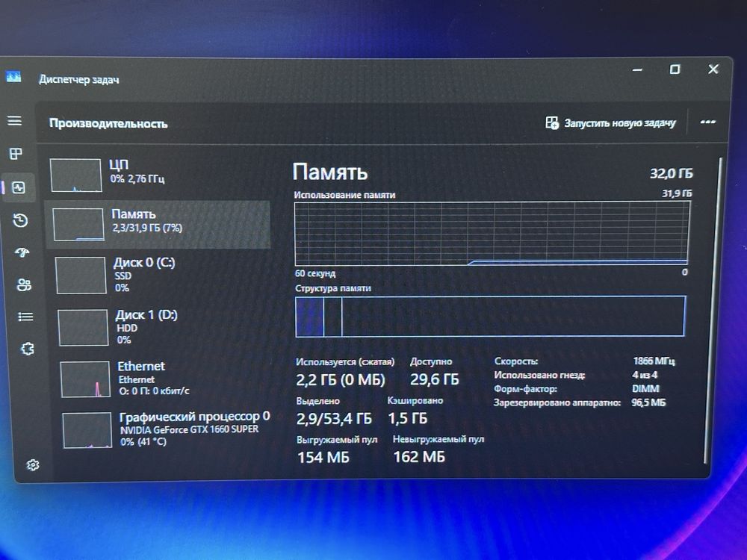Image resolution: width=747 pixels, height=560 pixels.
Task: Open the Users page icon
Action: [24, 284]
